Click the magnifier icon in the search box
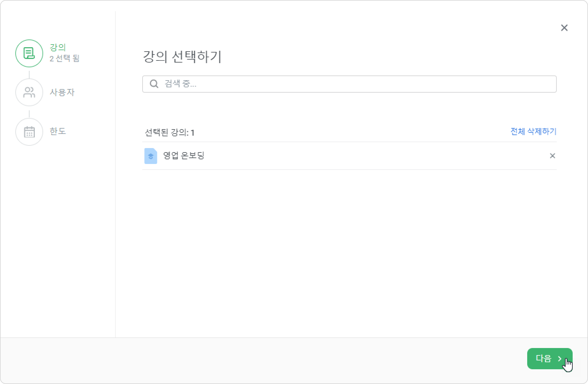This screenshot has height=384, width=588. pos(154,84)
